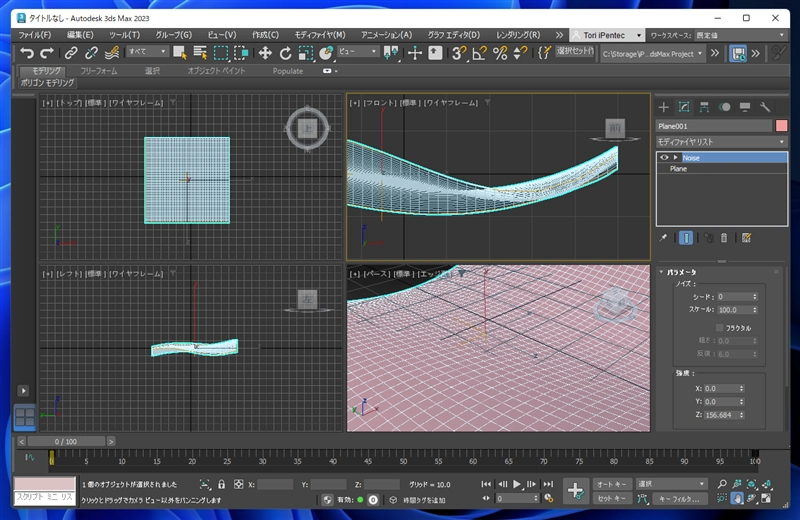Click the 0 / 100 time slider

[66, 441]
